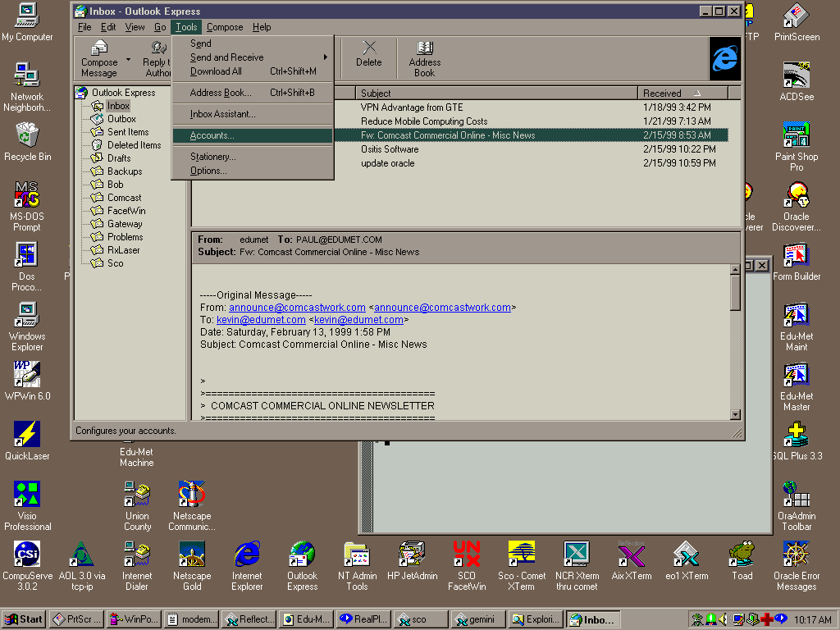Screen dimensions: 840x630
Task: Open the Address Book toolbar button
Action: [x=424, y=59]
